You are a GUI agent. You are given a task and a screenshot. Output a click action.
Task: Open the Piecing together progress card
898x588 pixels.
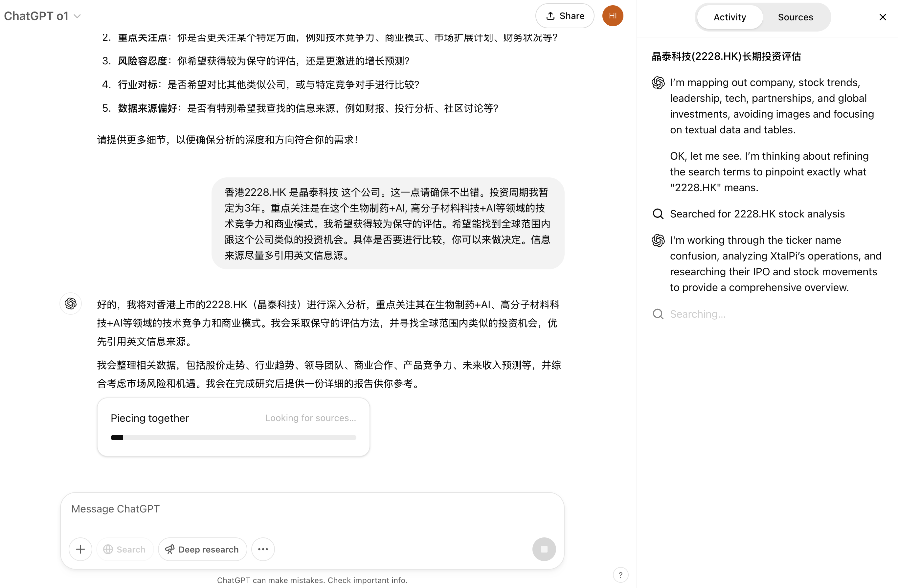pyautogui.click(x=233, y=427)
